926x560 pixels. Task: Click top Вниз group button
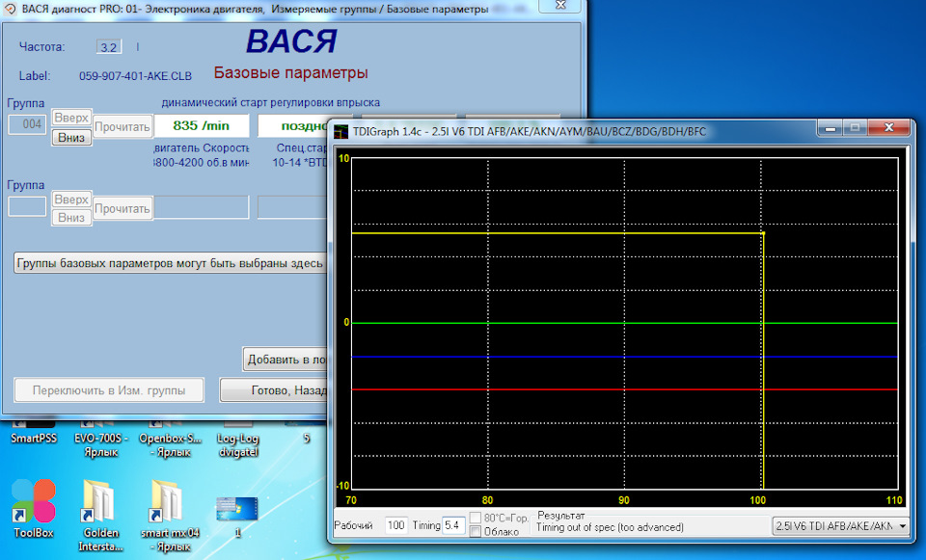(x=71, y=138)
